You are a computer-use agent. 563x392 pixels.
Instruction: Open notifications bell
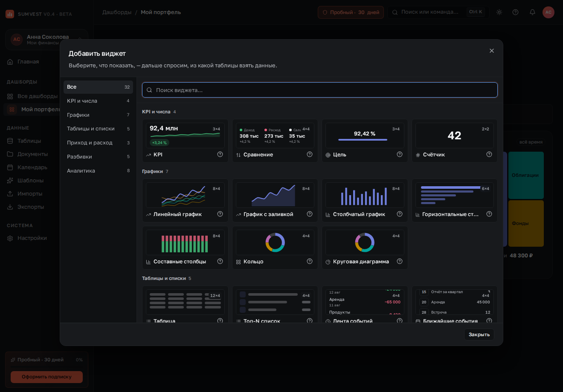(532, 12)
